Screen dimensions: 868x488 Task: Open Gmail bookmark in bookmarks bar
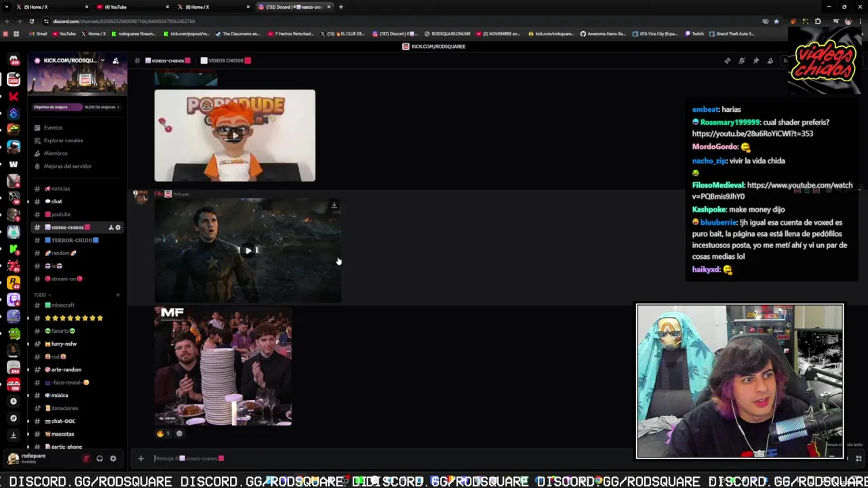pos(39,34)
